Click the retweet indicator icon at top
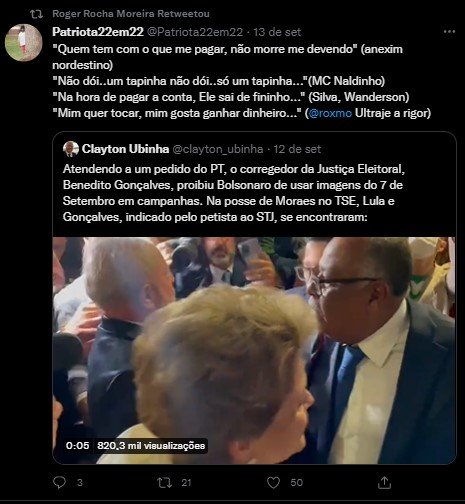465x504 pixels. [36, 14]
